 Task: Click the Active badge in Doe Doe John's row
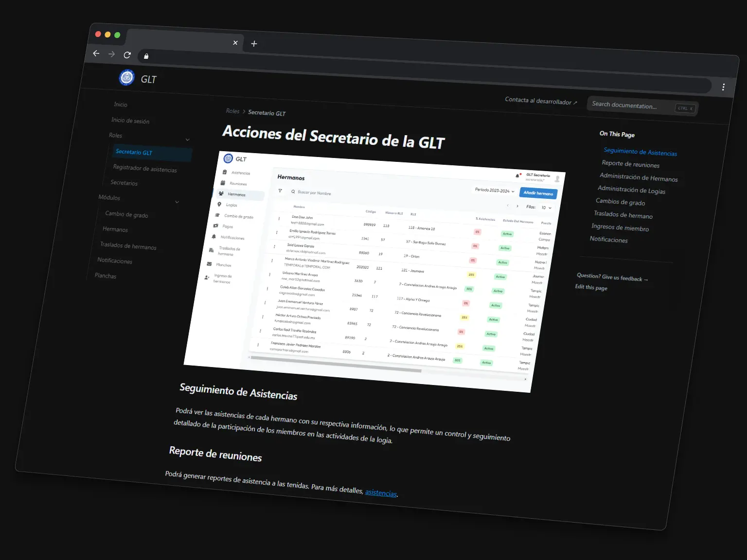(x=507, y=234)
